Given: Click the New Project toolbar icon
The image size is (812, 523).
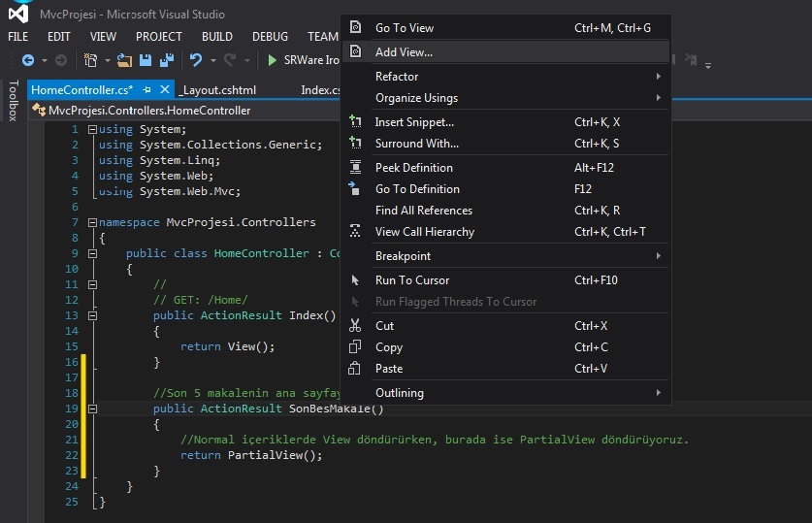Looking at the screenshot, I should tap(91, 60).
